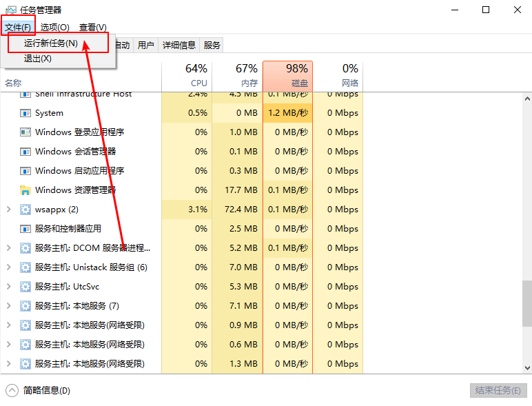This screenshot has width=532, height=406.
Task: Click the 服务主机: UtcSvc gear icon
Action: click(25, 287)
